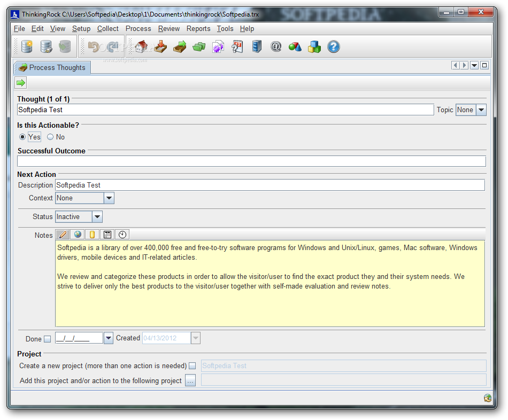Tick the Done checkbox

48,339
